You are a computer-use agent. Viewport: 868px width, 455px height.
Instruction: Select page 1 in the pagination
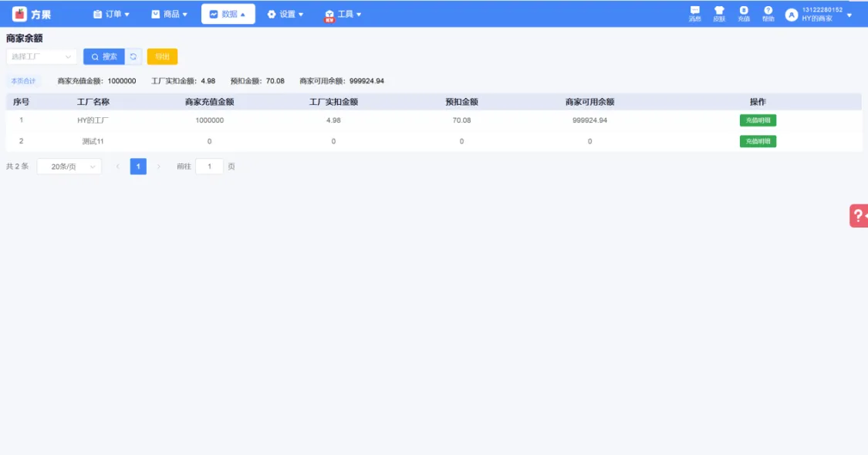(138, 167)
